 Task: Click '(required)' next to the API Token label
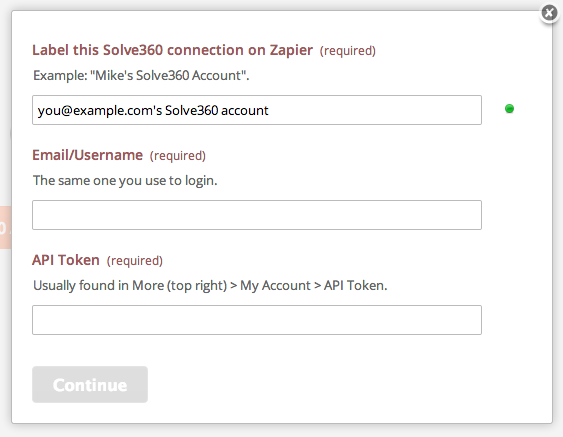tap(134, 260)
